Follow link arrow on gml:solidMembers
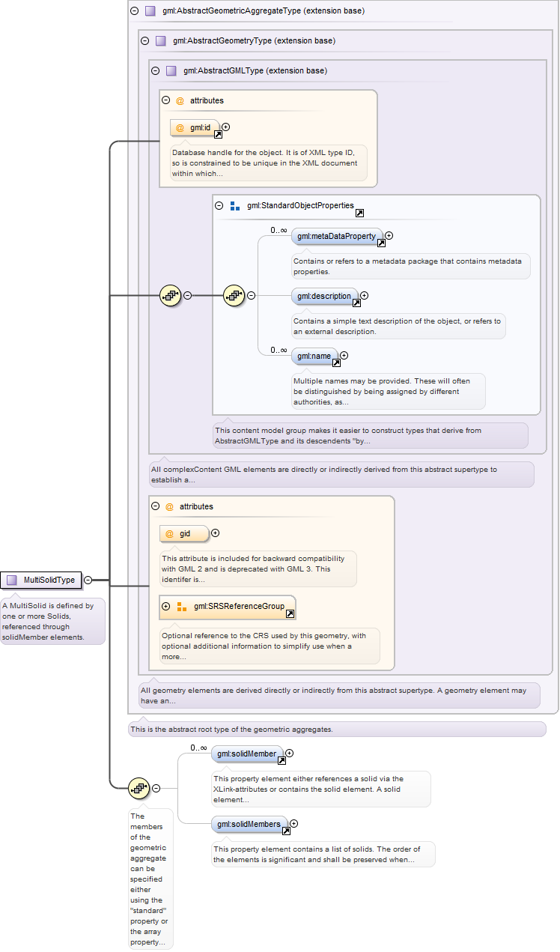 [286, 832]
